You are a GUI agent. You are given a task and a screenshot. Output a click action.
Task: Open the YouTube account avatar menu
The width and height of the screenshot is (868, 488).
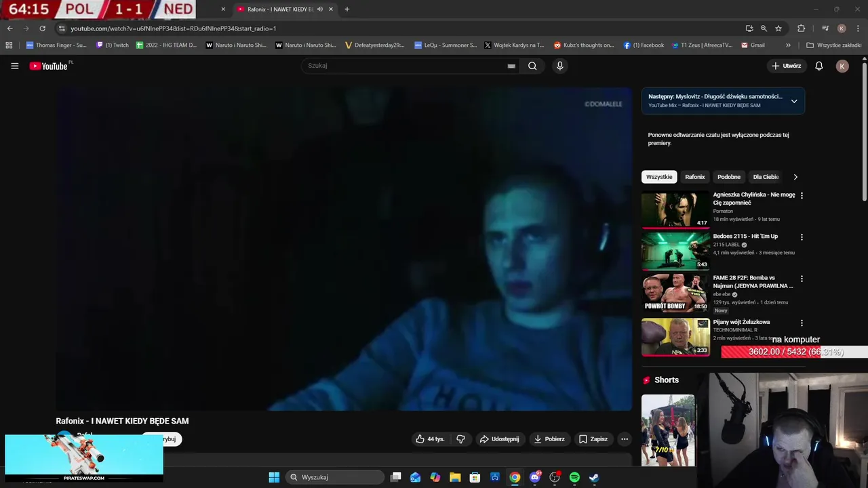[842, 66]
